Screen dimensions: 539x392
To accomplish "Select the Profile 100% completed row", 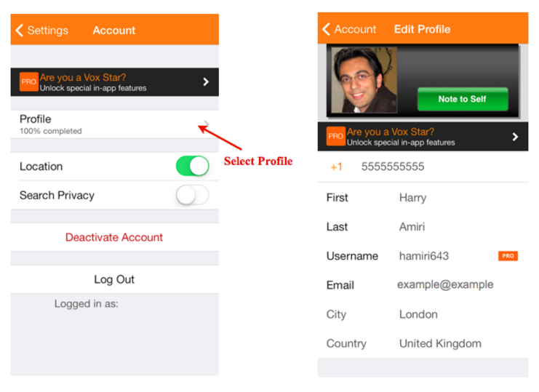I will [x=114, y=124].
